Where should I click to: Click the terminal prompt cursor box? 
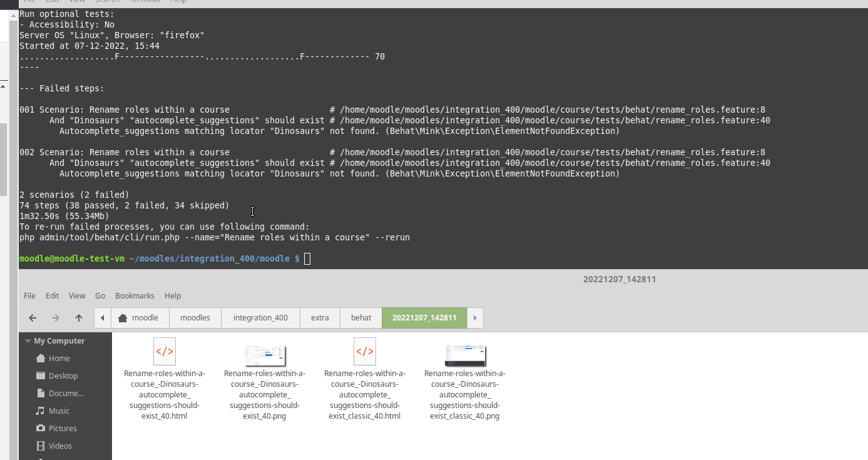pyautogui.click(x=307, y=258)
